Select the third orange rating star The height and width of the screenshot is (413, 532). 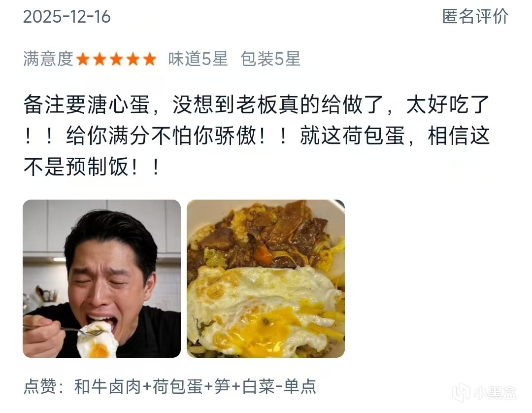(116, 60)
